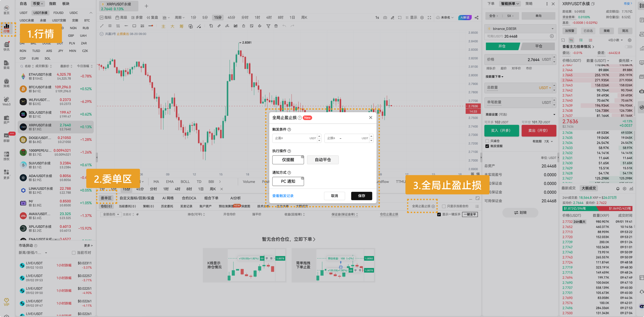Open the 资产 assets sidebar icon
The image size is (644, 317).
point(6,119)
